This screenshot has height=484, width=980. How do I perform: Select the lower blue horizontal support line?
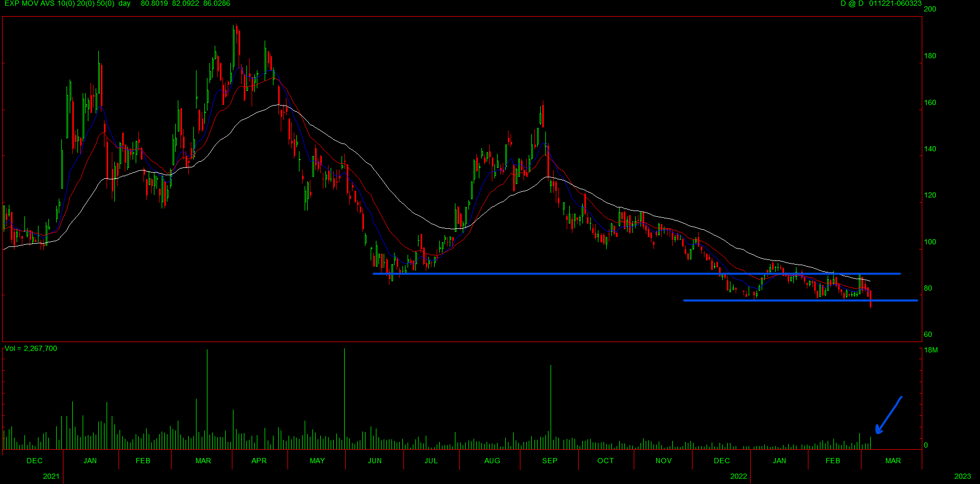click(801, 300)
